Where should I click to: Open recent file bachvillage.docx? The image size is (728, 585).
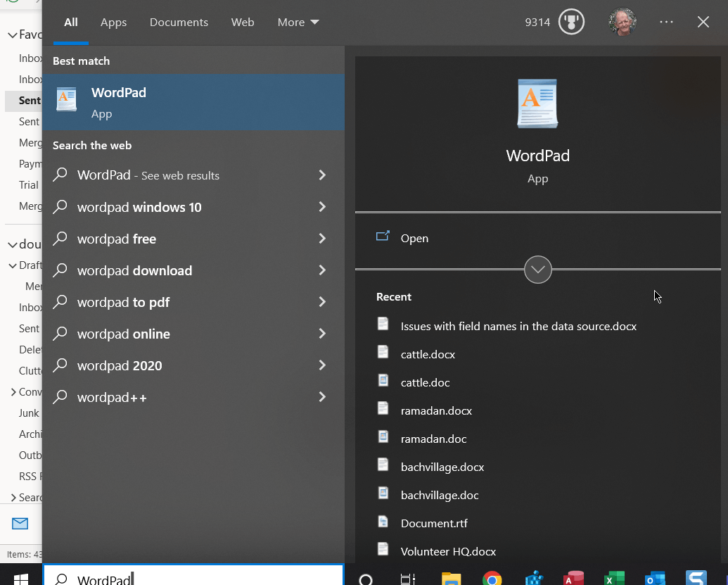pyautogui.click(x=442, y=467)
